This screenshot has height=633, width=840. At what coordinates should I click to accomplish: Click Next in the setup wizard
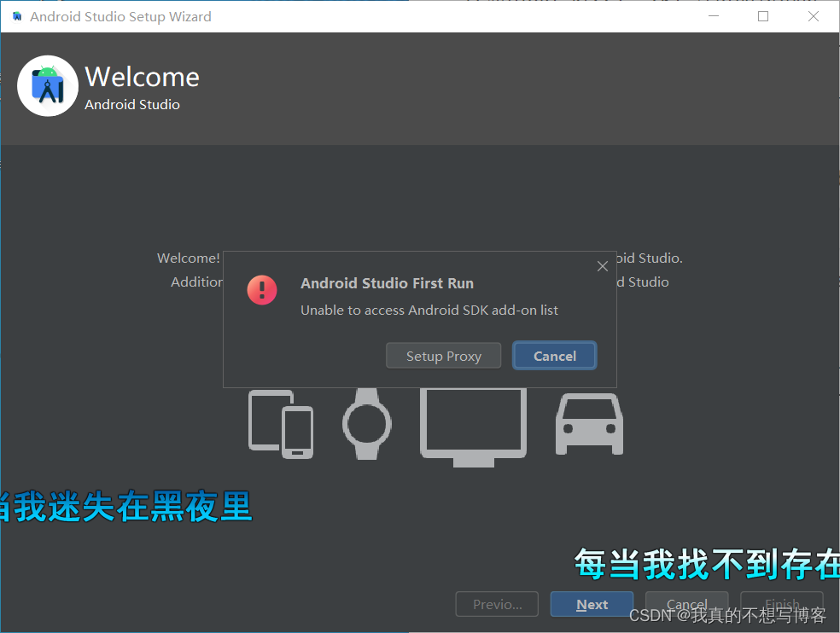pyautogui.click(x=592, y=604)
